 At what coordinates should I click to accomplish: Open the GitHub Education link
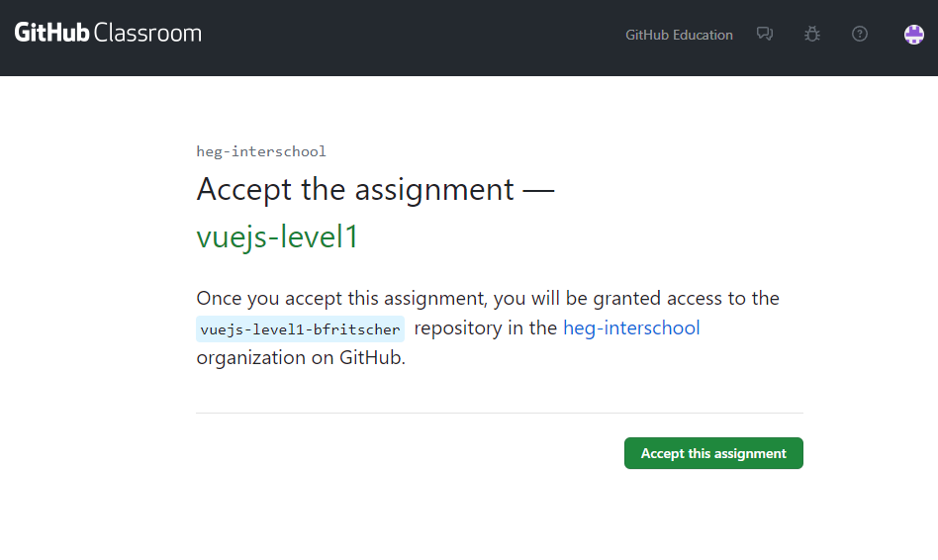pyautogui.click(x=679, y=35)
